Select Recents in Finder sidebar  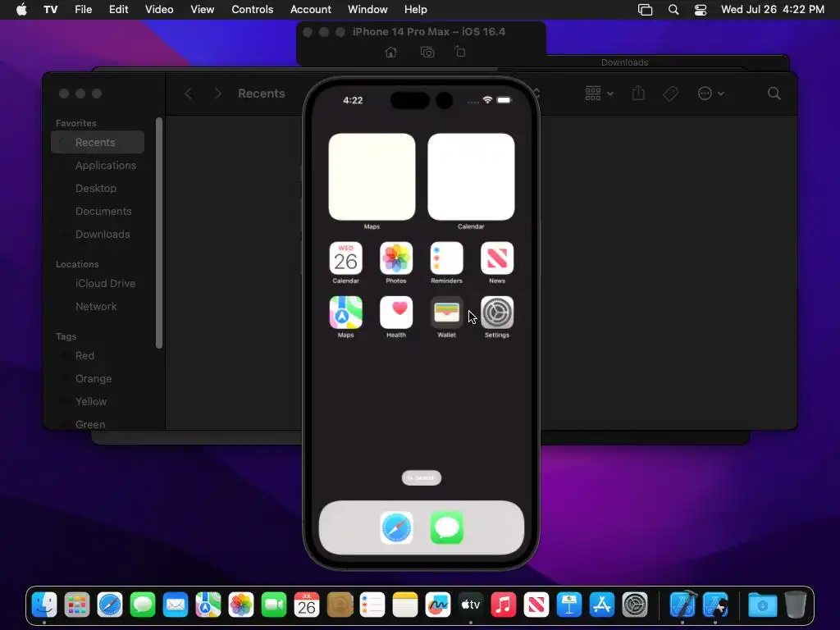point(98,143)
